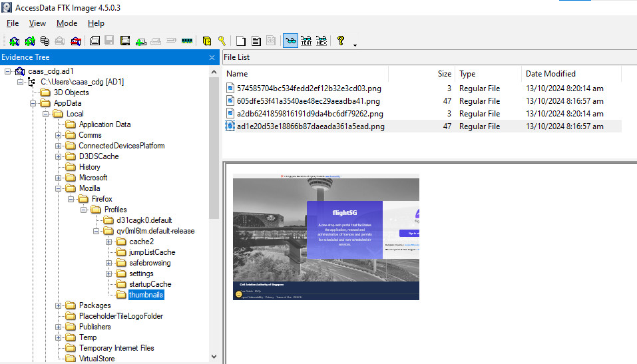
Task: Select file a2db6241859816191d9da4bc6df79262.png
Action: (310, 114)
